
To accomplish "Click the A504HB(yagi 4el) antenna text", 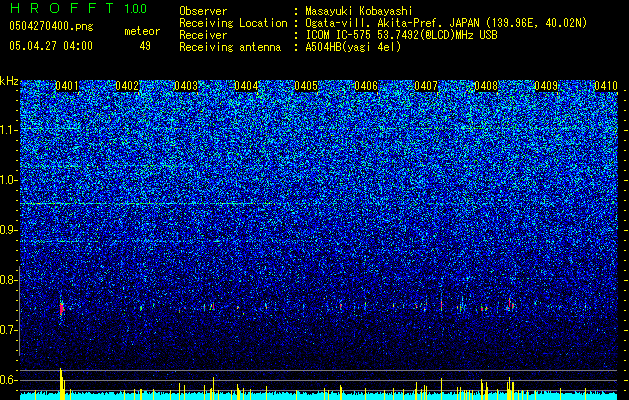I will [353, 47].
